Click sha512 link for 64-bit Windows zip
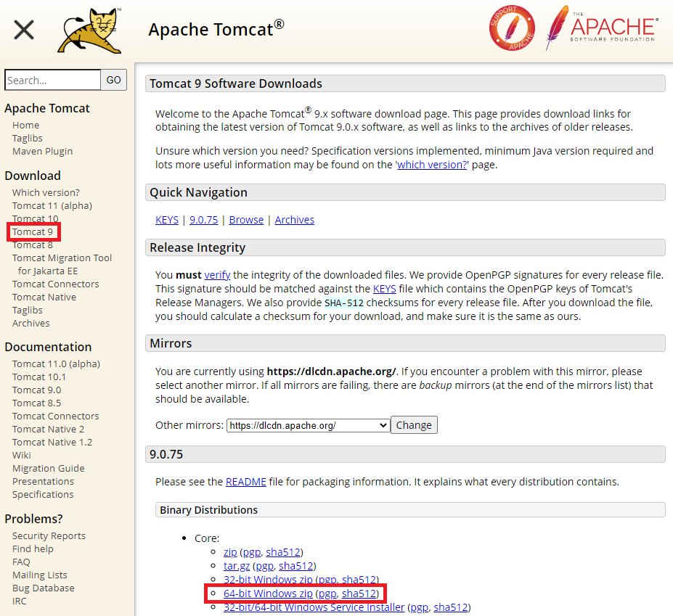This screenshot has height=616, width=673. [359, 594]
